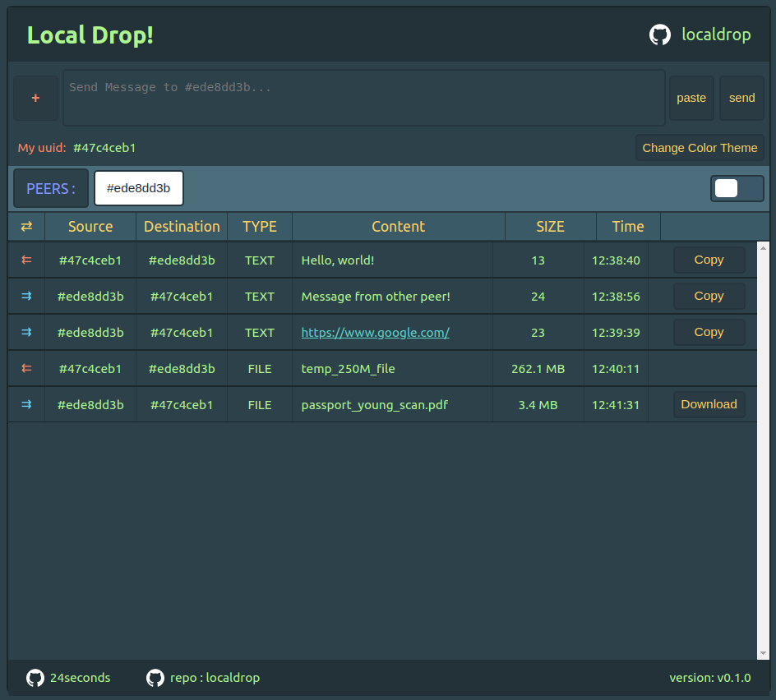
Task: Download passport_young_scan.pdf file
Action: click(x=709, y=404)
